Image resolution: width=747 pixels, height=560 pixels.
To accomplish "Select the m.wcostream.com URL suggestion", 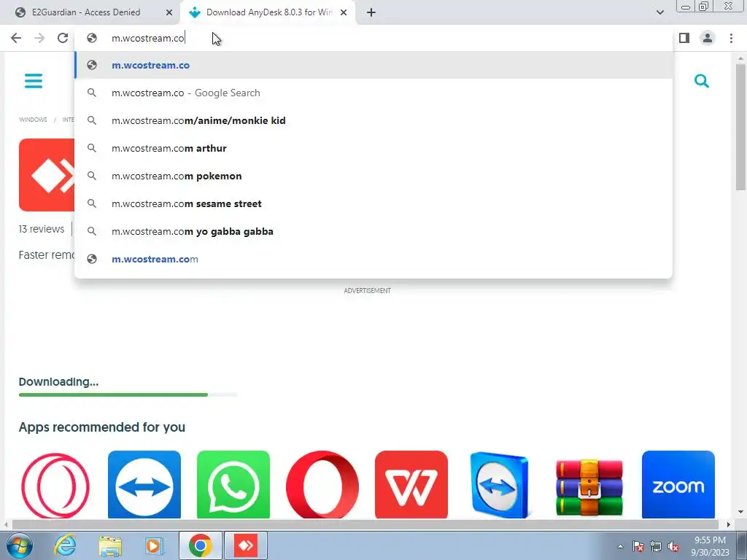I will (373, 259).
